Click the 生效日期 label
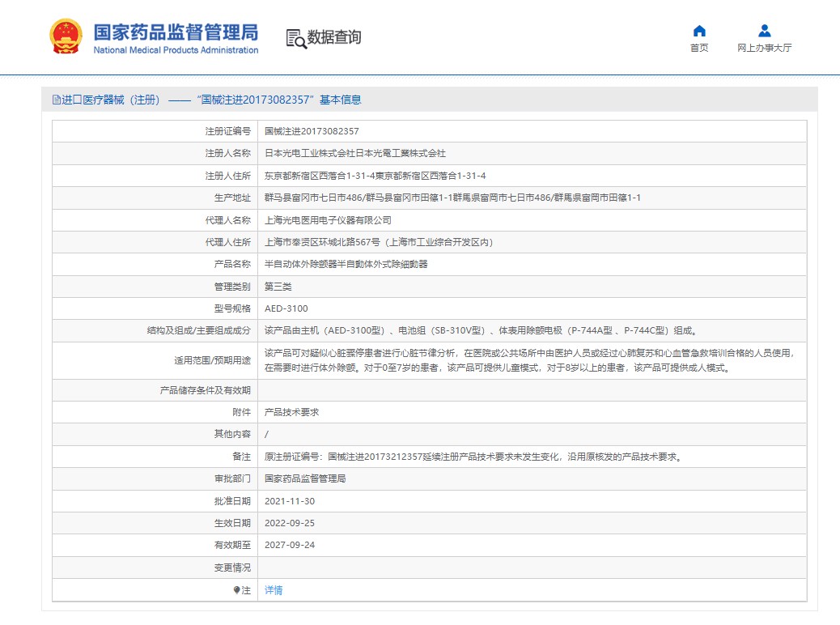The width and height of the screenshot is (840, 625). click(x=232, y=523)
